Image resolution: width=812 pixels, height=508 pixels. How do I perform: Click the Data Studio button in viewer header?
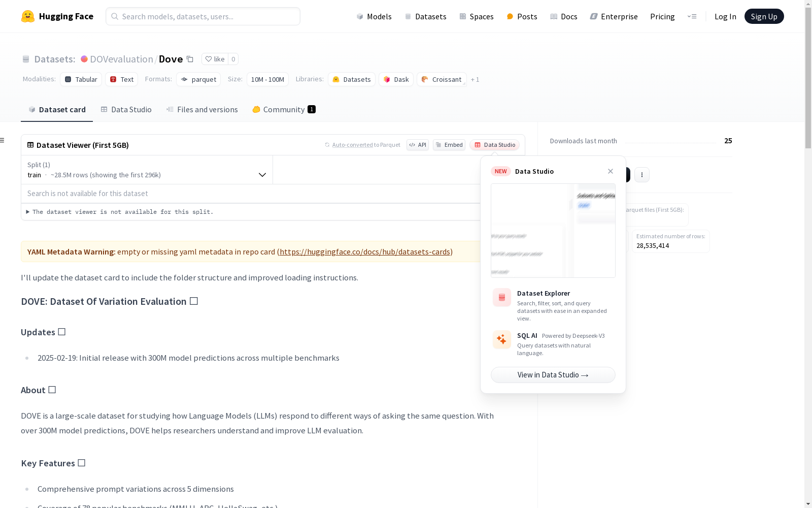(x=495, y=145)
